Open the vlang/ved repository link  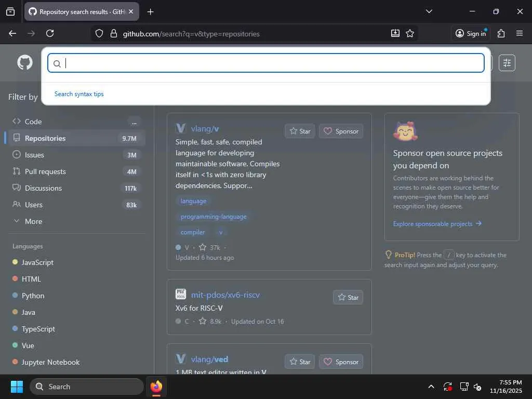point(210,359)
